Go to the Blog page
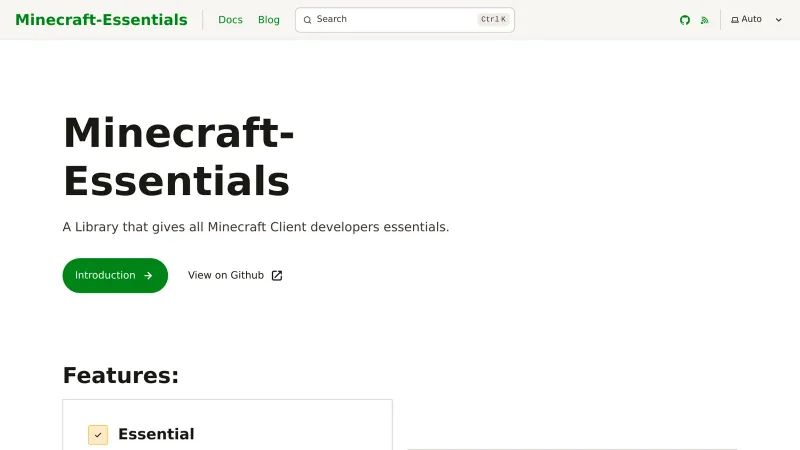The height and width of the screenshot is (450, 800). (x=269, y=20)
